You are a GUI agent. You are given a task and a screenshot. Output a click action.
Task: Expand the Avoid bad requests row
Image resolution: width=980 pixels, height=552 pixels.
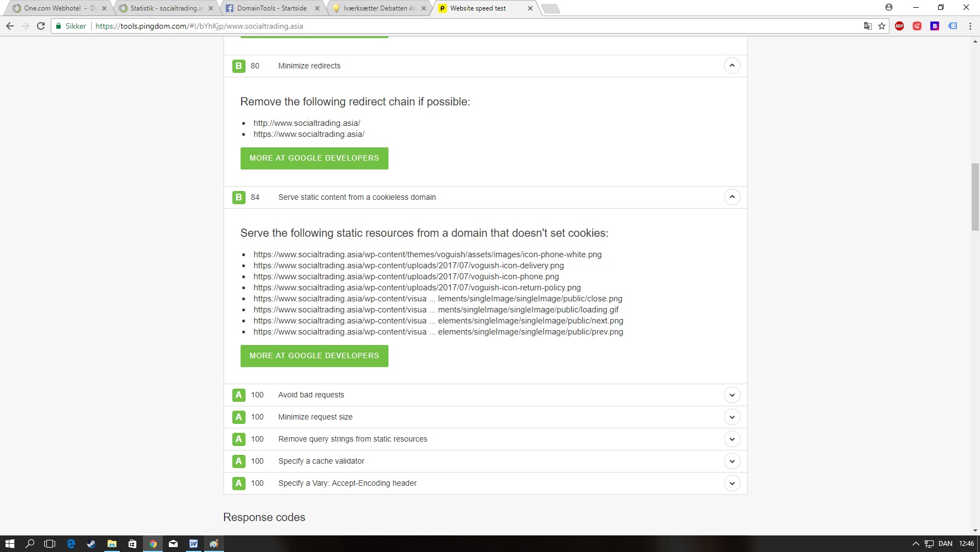(x=732, y=395)
